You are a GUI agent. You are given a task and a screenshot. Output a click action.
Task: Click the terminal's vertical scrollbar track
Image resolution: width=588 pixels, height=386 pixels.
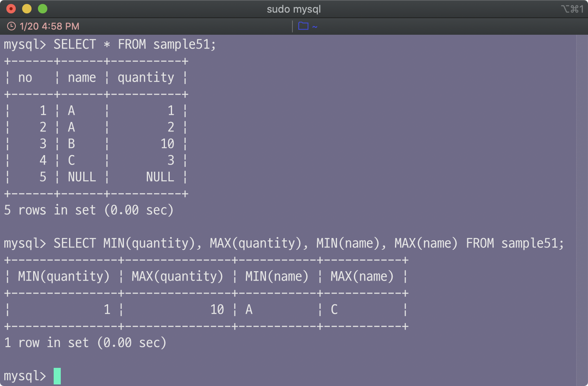coord(582,210)
